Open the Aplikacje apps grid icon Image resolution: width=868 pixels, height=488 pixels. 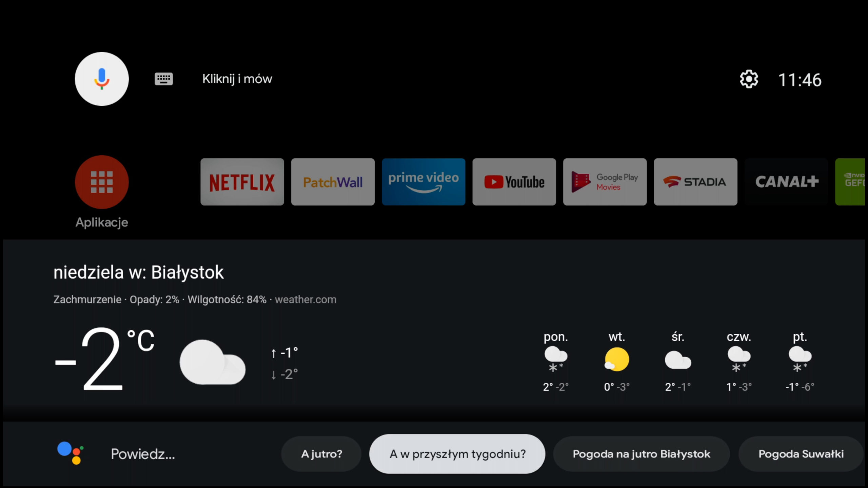(x=102, y=182)
